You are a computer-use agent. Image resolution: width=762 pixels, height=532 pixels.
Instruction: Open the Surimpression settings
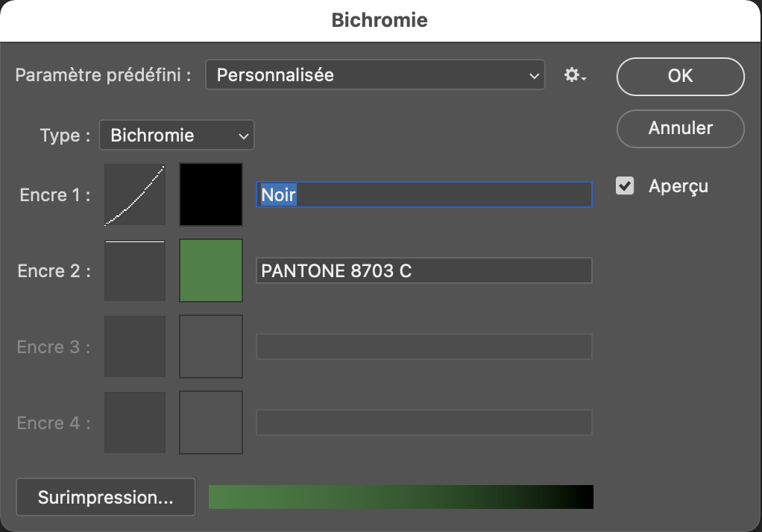coord(105,497)
